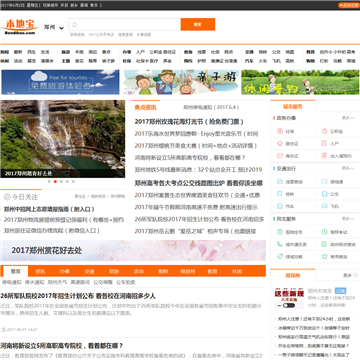This screenshot has height=360, width=360.
Task: Click the clock icon beside 2017-06-01 timestamp
Action: click(3, 330)
